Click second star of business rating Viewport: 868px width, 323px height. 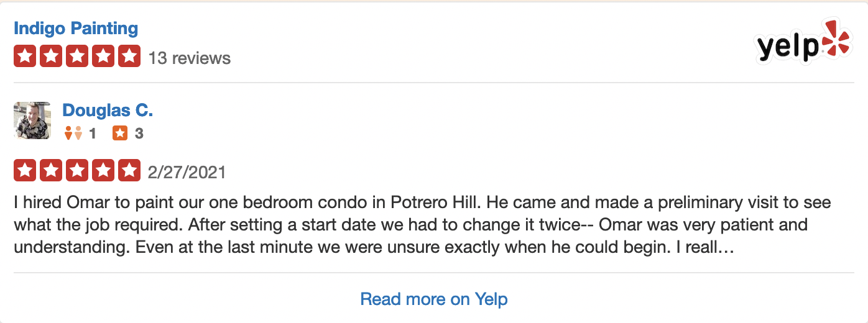[x=51, y=57]
